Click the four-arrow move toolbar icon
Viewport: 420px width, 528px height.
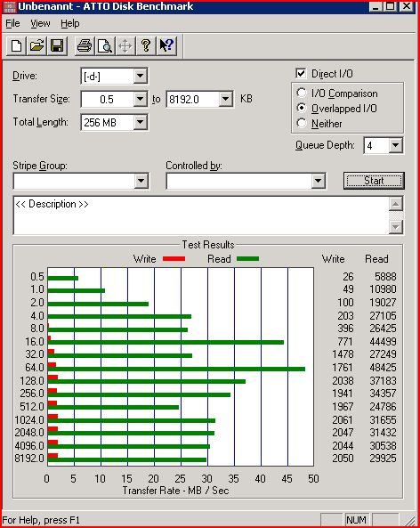click(x=125, y=45)
